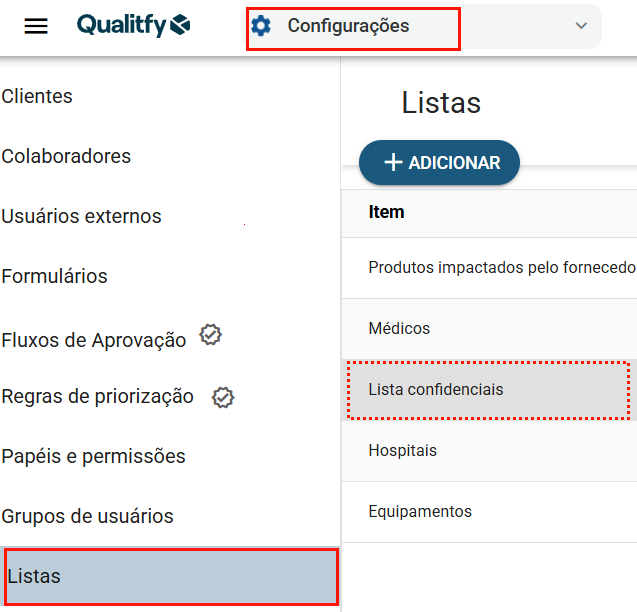This screenshot has height=612, width=637.
Task: Select the Listas sidebar item
Action: pyautogui.click(x=170, y=577)
